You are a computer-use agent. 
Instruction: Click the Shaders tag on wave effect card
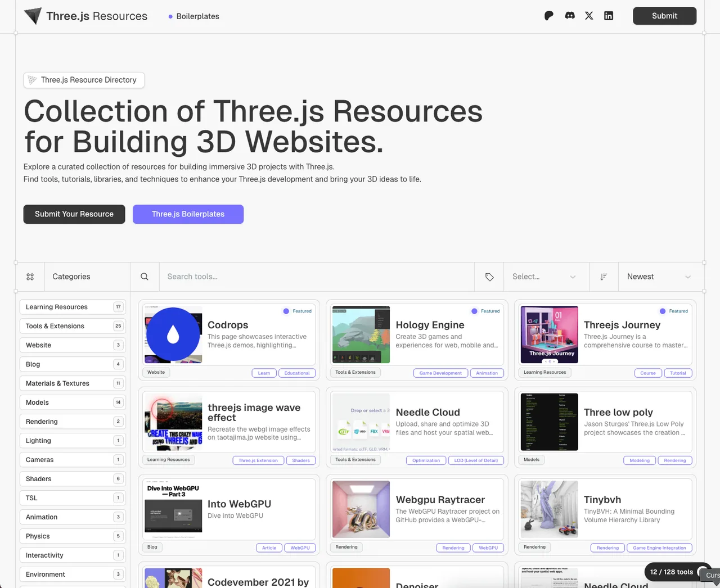coord(301,460)
